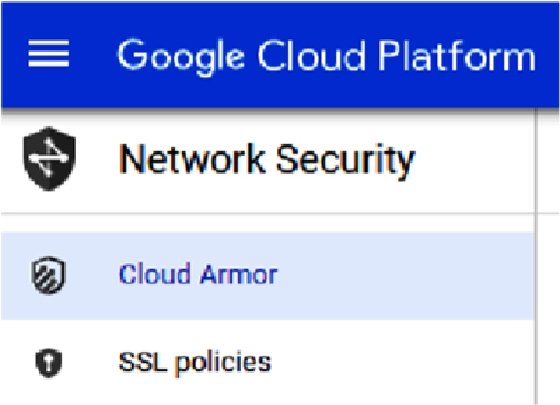Click the word "Google" in the header
Image resolution: width=560 pixels, height=405 pixels.
181,56
